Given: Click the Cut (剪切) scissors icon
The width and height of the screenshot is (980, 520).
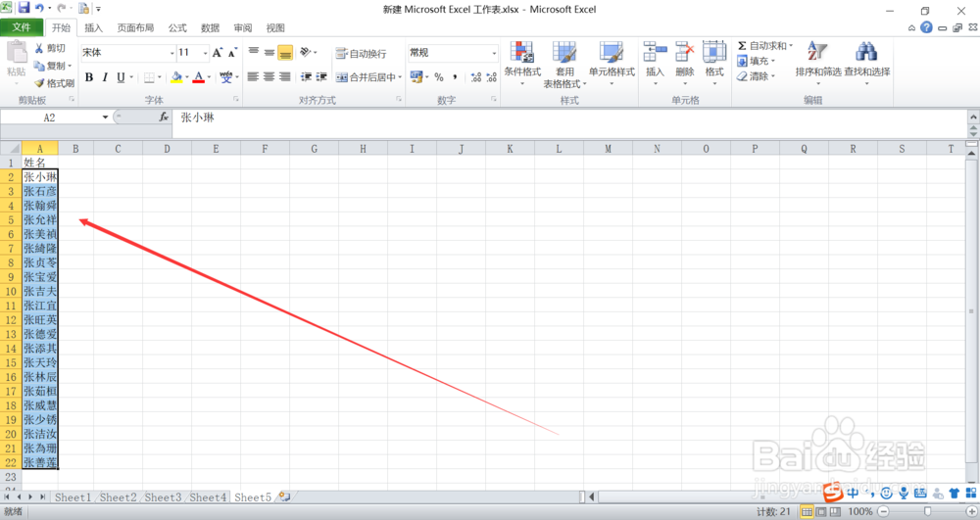Looking at the screenshot, I should [x=39, y=48].
